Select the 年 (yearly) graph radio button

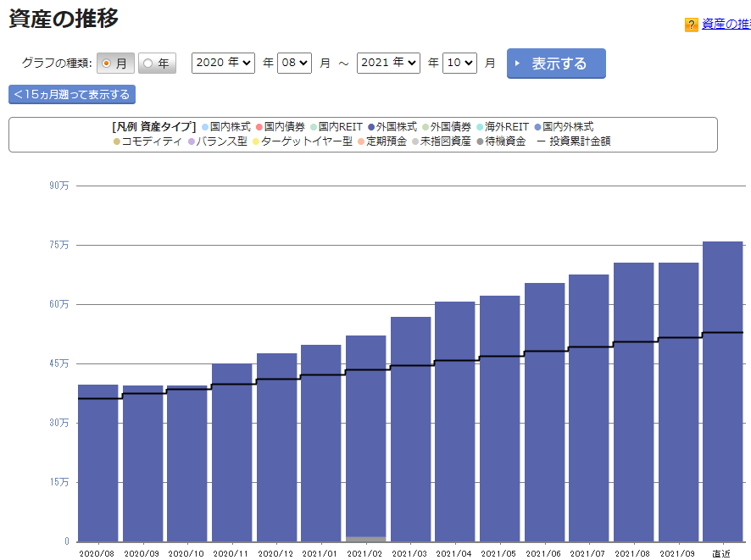(x=148, y=64)
